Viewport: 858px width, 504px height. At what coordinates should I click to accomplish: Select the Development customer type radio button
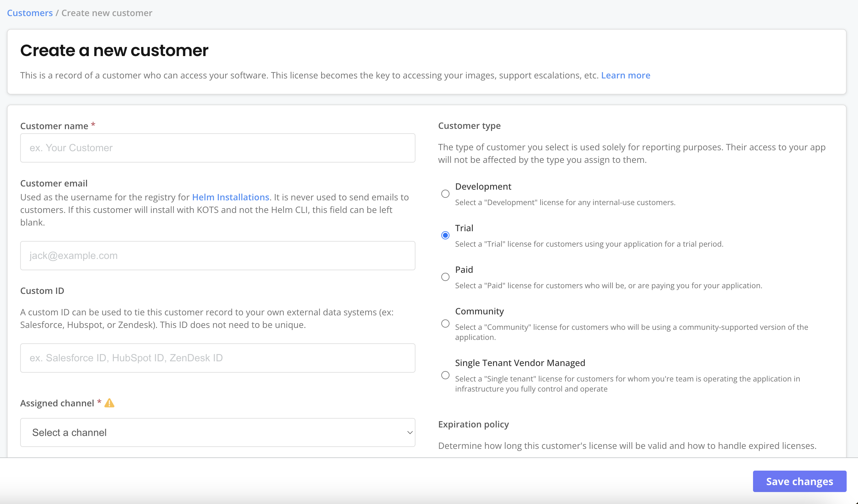click(445, 193)
